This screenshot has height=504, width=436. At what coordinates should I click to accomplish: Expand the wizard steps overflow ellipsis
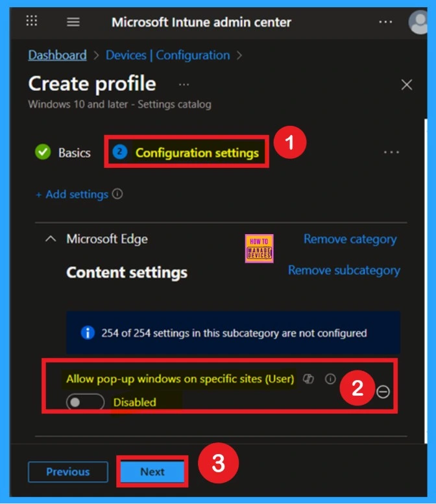pyautogui.click(x=391, y=152)
